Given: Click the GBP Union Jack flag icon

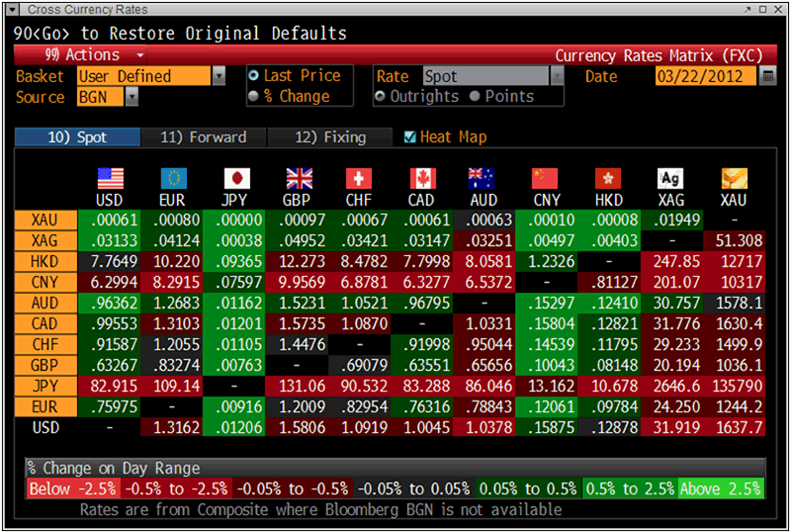Looking at the screenshot, I should click(x=300, y=179).
